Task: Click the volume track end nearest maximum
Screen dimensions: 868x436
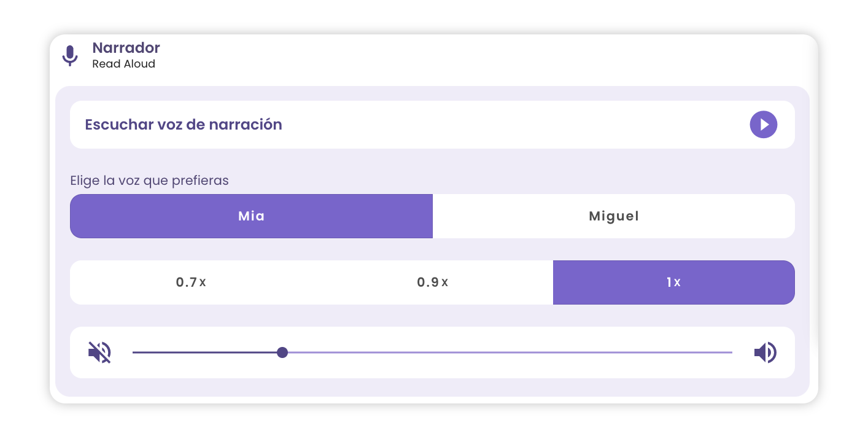Action: tap(730, 352)
